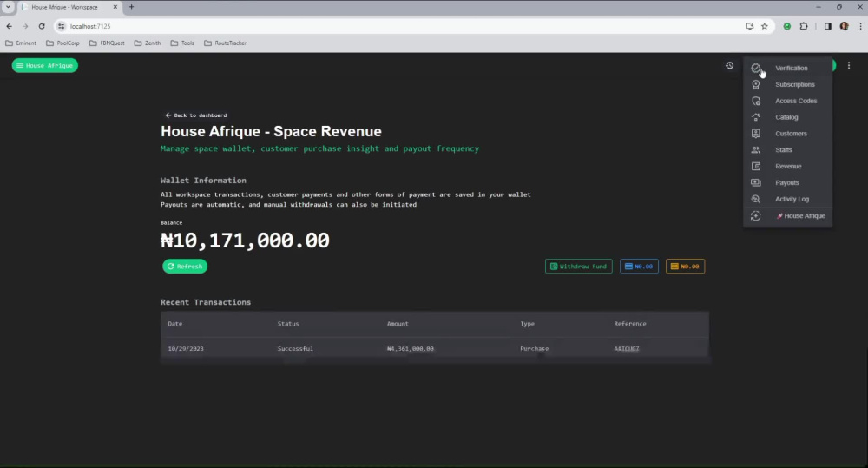This screenshot has height=468, width=868.
Task: Click Back to dashboard link
Action: pos(196,115)
